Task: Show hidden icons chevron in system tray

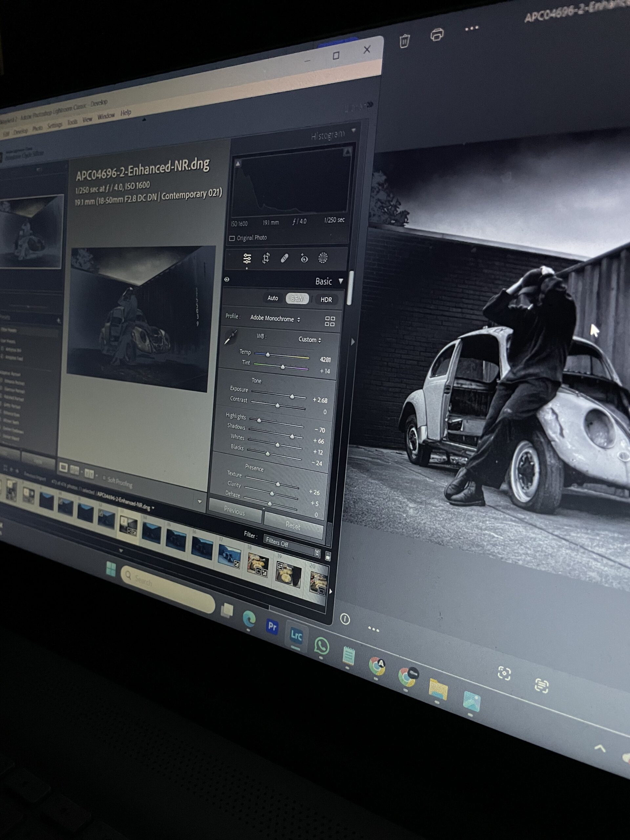Action: click(x=599, y=748)
